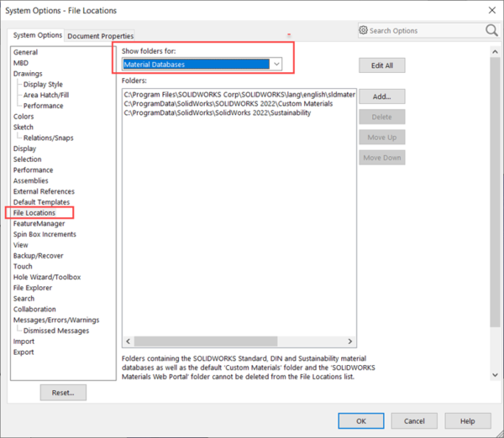This screenshot has height=438, width=504.
Task: Click the Reset... button
Action: coord(63,393)
